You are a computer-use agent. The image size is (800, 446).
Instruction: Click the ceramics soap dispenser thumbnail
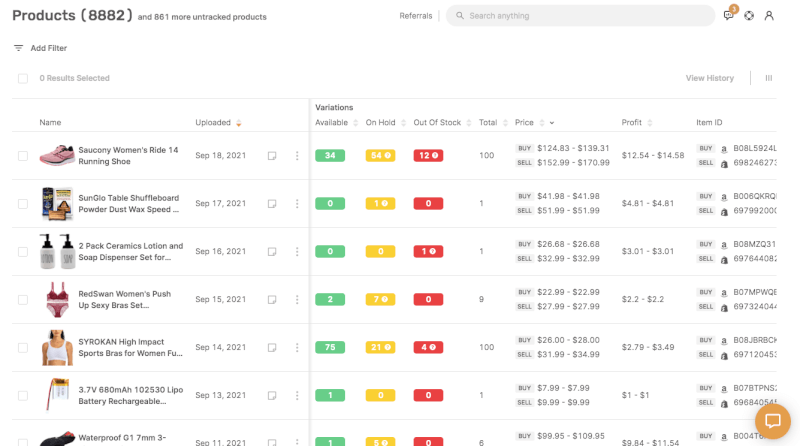tap(57, 252)
